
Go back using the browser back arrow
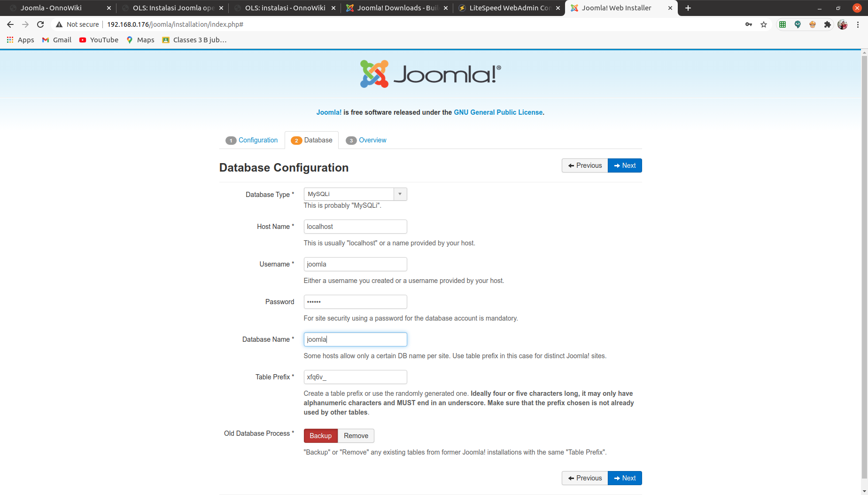10,24
